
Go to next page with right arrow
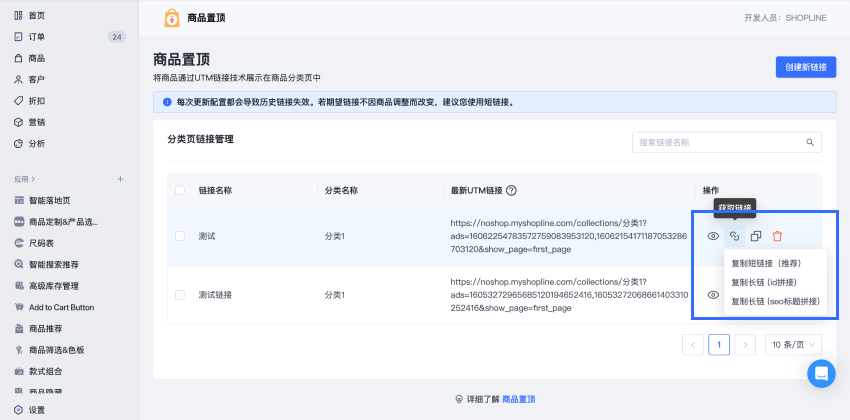coord(745,344)
